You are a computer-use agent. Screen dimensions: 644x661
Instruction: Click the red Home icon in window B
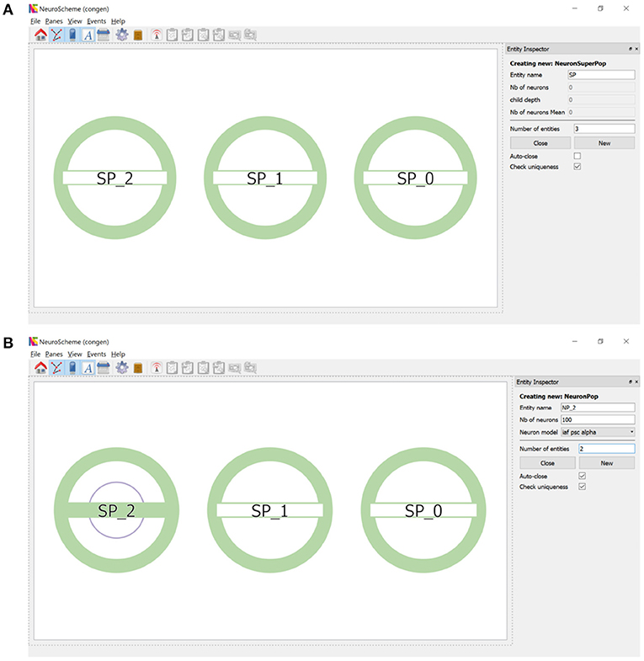(x=41, y=368)
